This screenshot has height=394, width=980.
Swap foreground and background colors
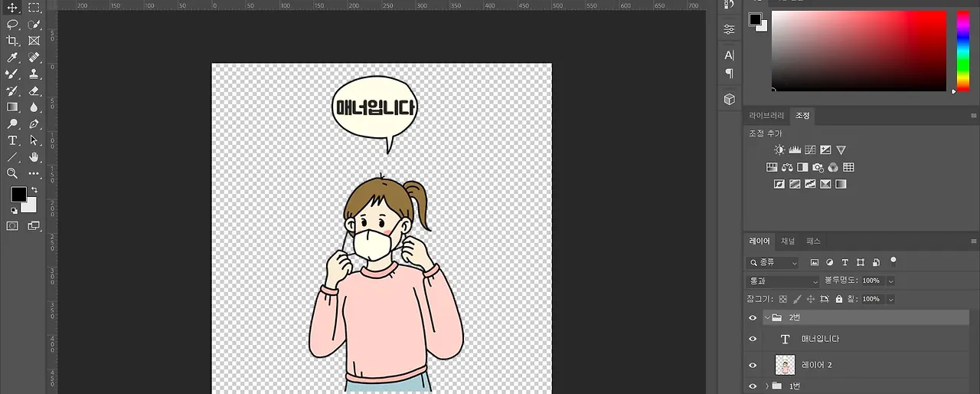pos(34,189)
